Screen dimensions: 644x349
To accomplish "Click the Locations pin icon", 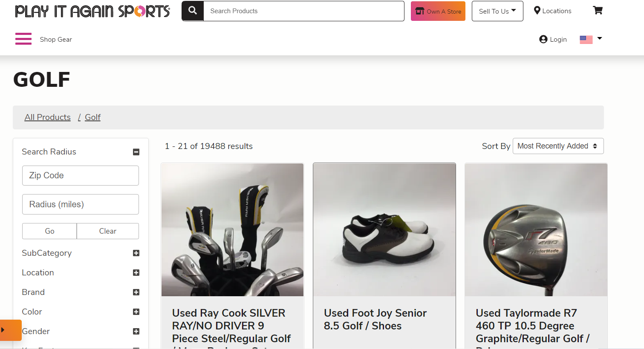I will (537, 11).
